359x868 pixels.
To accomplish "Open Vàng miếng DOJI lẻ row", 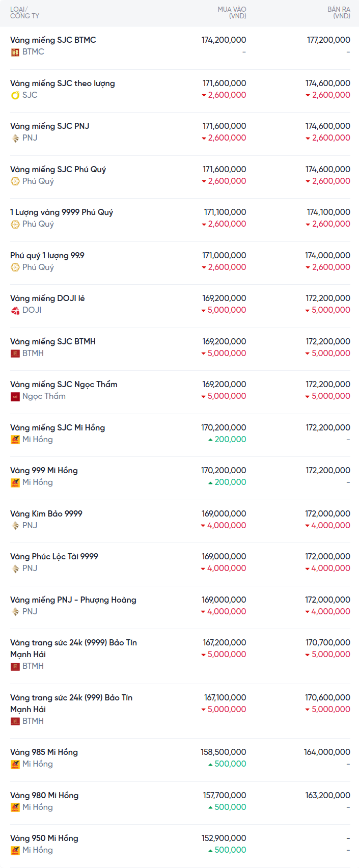I will tap(47, 298).
